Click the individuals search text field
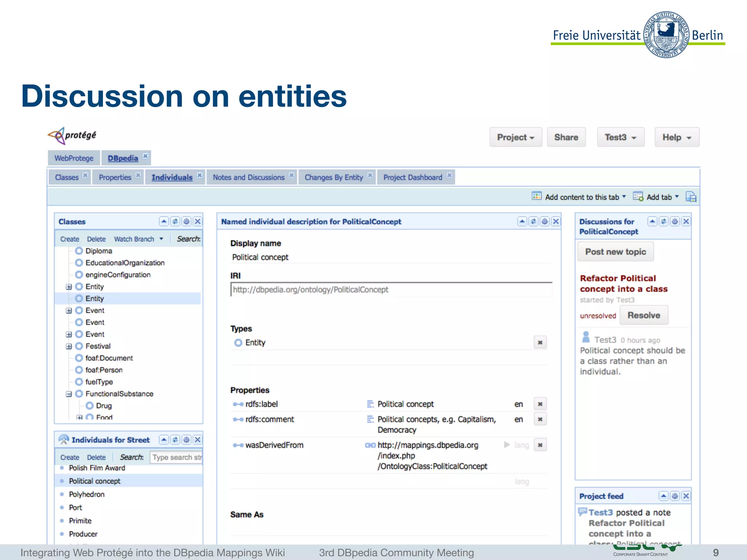 177,457
